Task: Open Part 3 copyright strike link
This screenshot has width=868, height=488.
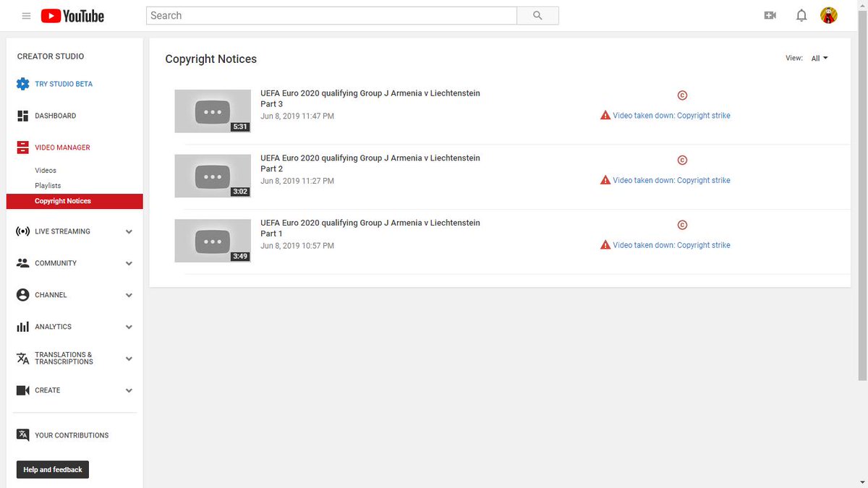Action: tap(671, 116)
